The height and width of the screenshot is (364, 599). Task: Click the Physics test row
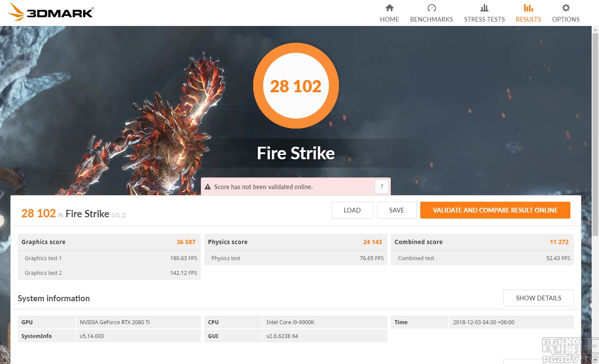click(x=296, y=258)
